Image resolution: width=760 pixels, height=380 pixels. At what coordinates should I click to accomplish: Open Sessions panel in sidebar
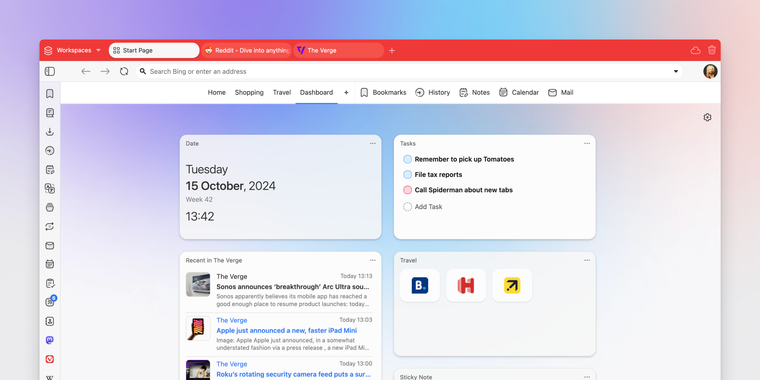click(x=50, y=226)
